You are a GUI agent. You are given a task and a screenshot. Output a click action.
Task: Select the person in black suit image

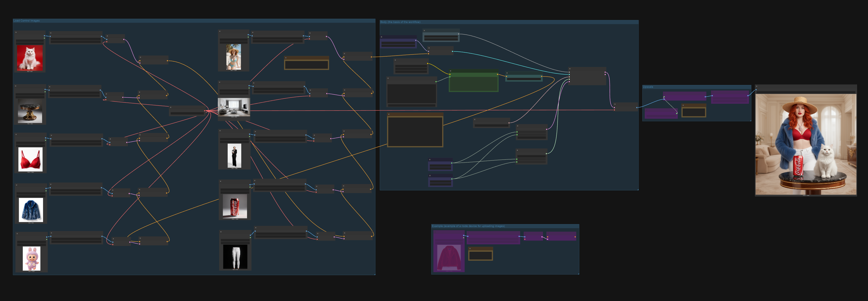click(x=234, y=156)
